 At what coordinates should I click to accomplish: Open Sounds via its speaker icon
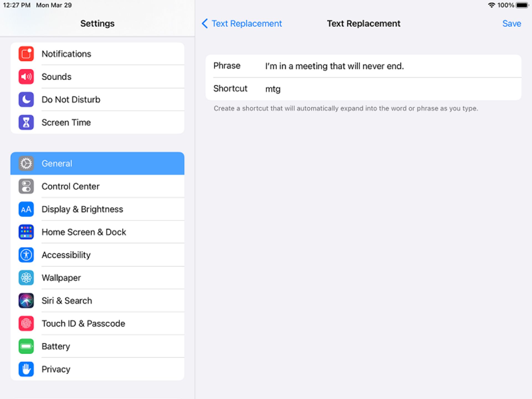point(26,77)
